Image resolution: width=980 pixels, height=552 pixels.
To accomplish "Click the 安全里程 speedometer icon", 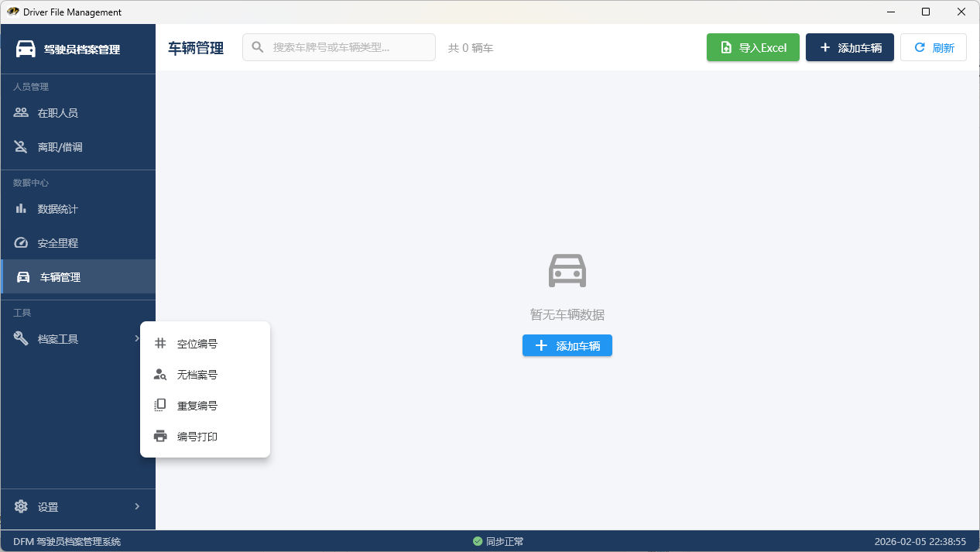I will (x=21, y=243).
